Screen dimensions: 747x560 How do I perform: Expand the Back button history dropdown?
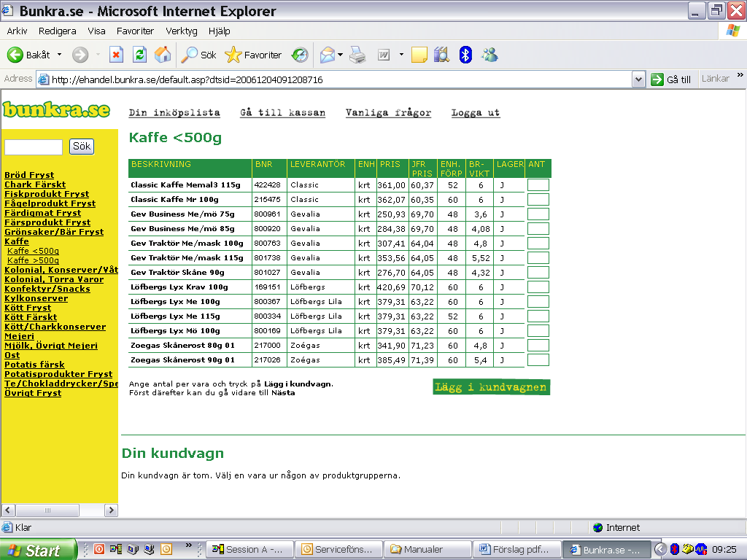[60, 55]
